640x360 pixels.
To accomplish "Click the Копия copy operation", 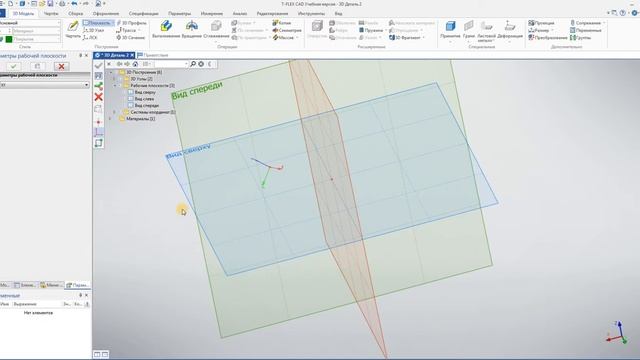I will pyautogui.click(x=282, y=23).
